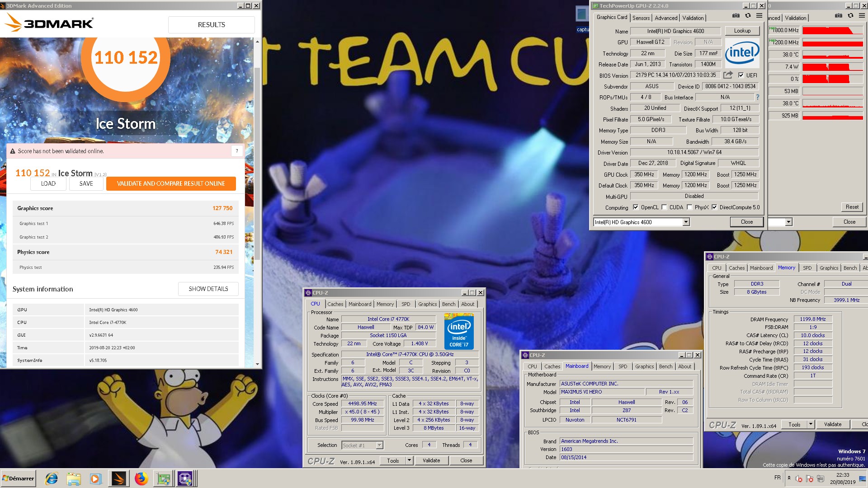Image resolution: width=868 pixels, height=488 pixels.
Task: Click the 3DMark scrollbar up arrow
Action: [257, 41]
